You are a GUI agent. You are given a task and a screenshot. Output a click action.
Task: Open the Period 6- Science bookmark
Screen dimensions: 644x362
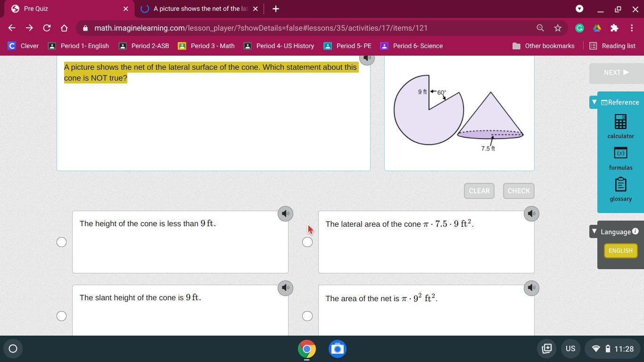(x=412, y=46)
